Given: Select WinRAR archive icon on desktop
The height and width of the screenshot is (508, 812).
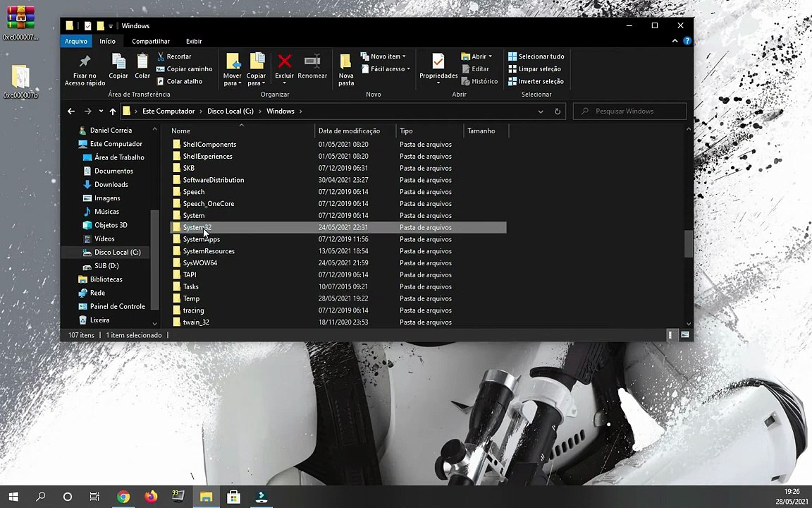Looking at the screenshot, I should click(20, 23).
